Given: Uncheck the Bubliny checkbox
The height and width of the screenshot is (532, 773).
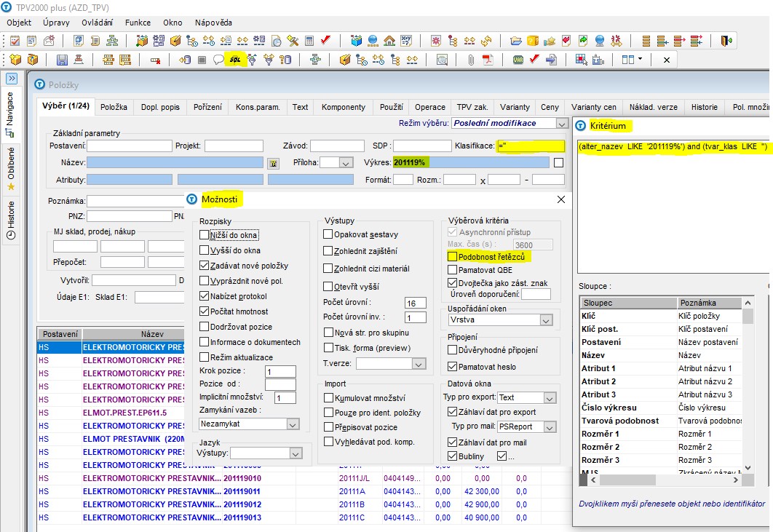Looking at the screenshot, I should (452, 456).
